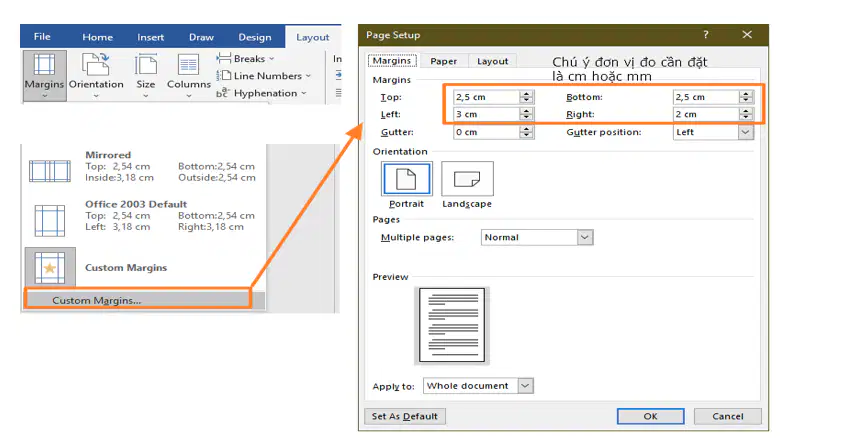851x438 pixels.
Task: Click the Gutter input field
Action: (486, 132)
